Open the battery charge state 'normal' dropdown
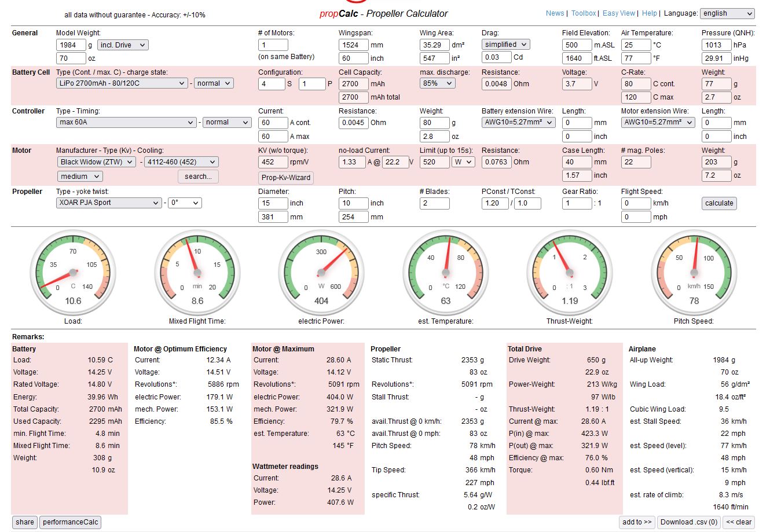 214,83
